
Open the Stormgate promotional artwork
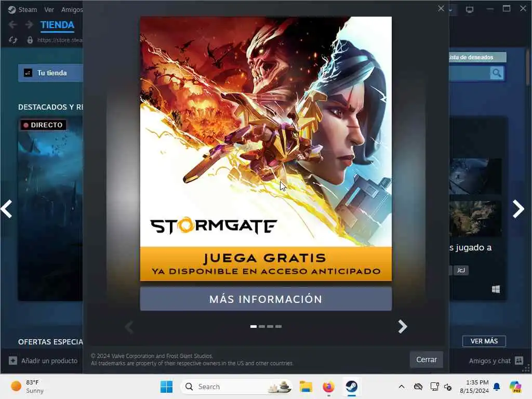pyautogui.click(x=265, y=149)
